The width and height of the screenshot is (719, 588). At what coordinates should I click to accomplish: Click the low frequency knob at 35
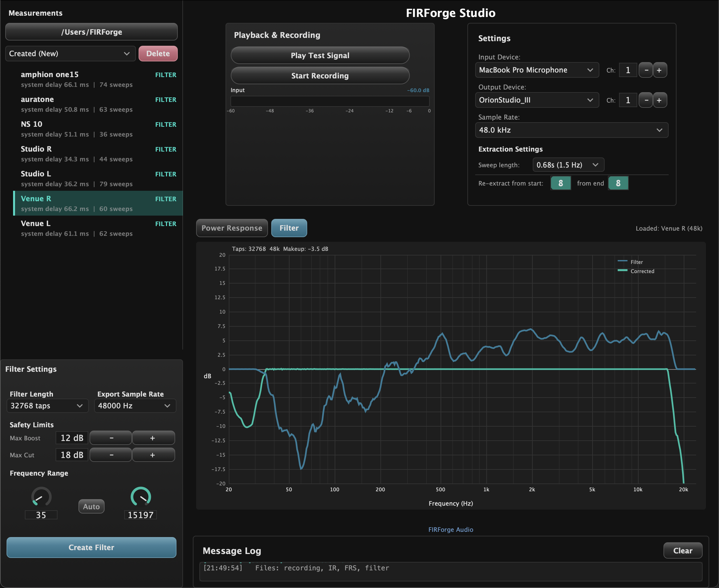coord(41,497)
